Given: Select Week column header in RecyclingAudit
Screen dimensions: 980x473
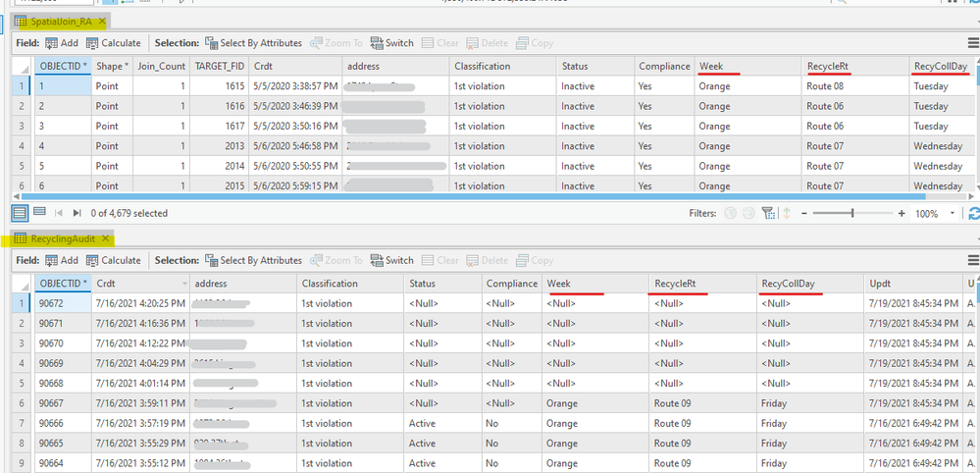Looking at the screenshot, I should [x=595, y=284].
